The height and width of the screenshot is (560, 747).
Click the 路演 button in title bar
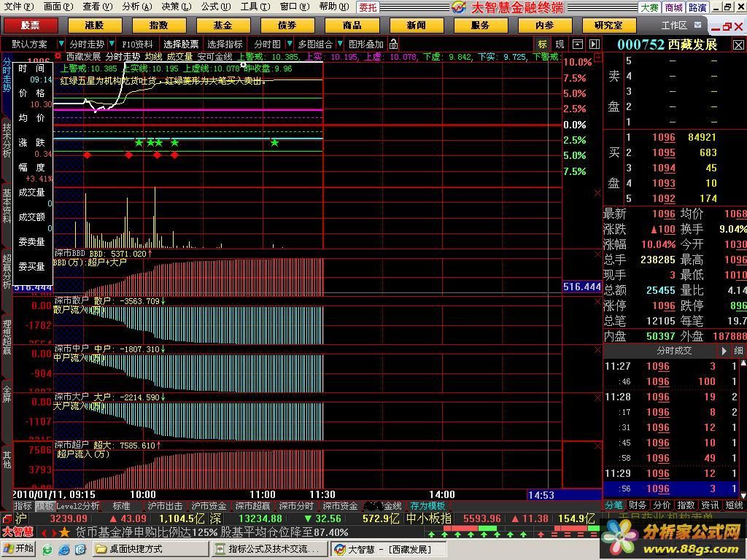pyautogui.click(x=697, y=7)
